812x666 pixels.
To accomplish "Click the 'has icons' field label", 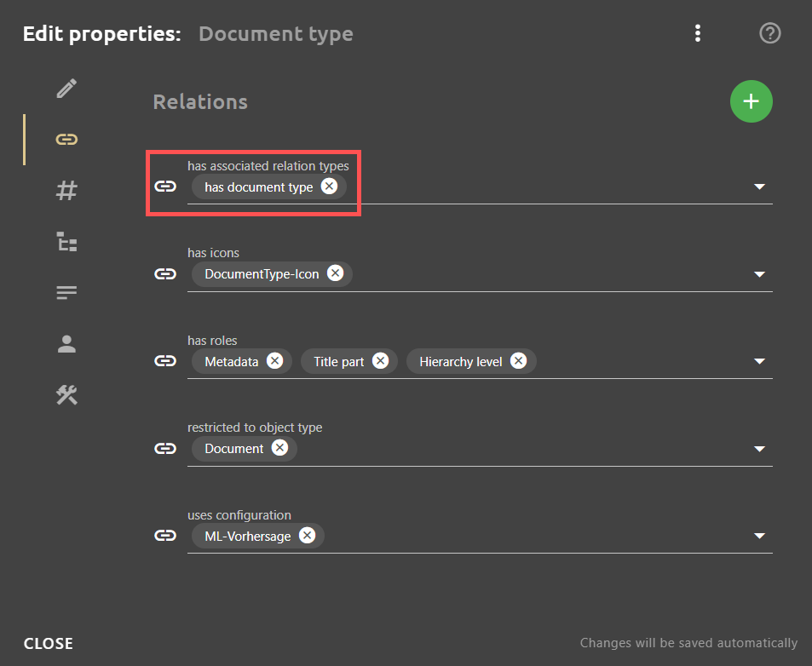I will pyautogui.click(x=213, y=253).
